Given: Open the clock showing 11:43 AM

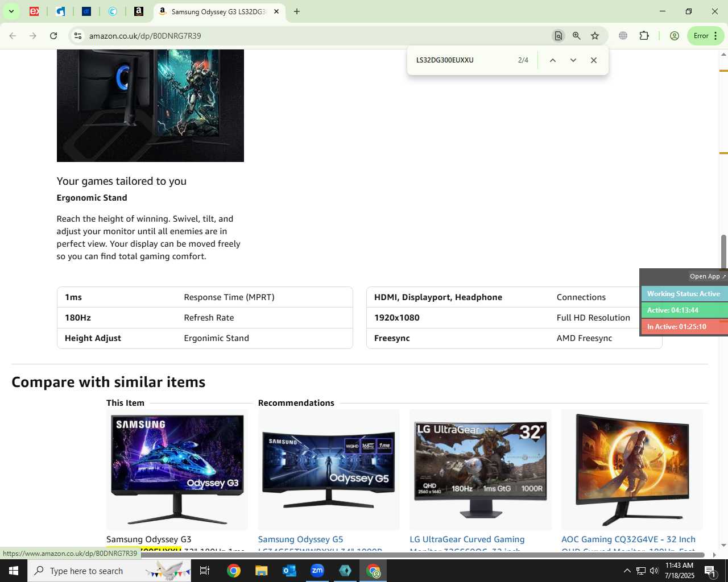Looking at the screenshot, I should click(680, 571).
